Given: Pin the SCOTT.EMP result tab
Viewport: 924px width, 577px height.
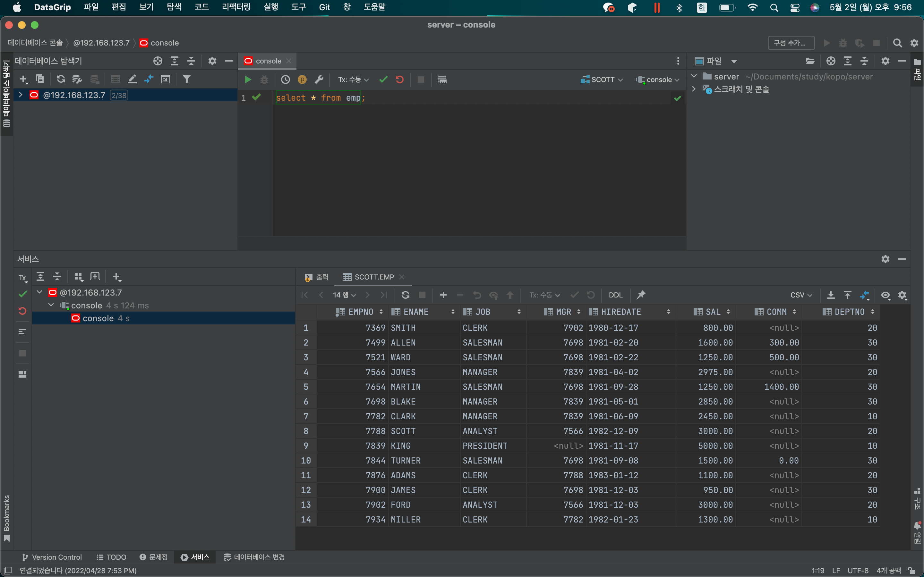Looking at the screenshot, I should click(641, 295).
